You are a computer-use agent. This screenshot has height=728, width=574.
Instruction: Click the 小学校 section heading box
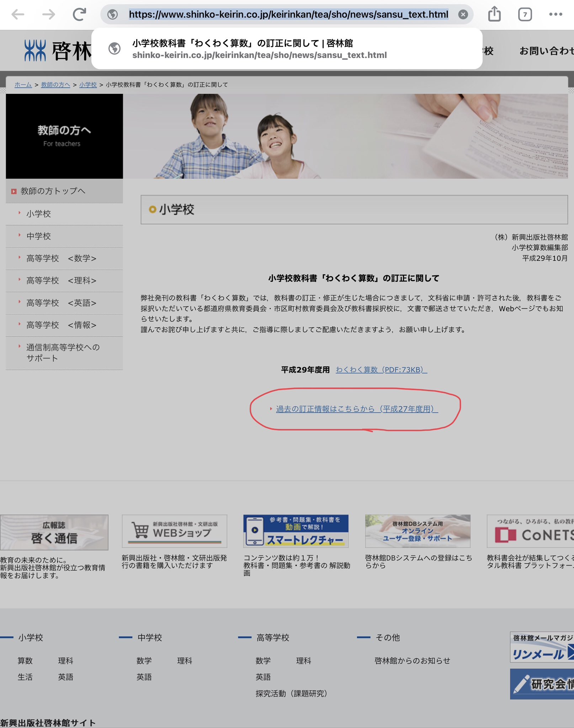(354, 209)
